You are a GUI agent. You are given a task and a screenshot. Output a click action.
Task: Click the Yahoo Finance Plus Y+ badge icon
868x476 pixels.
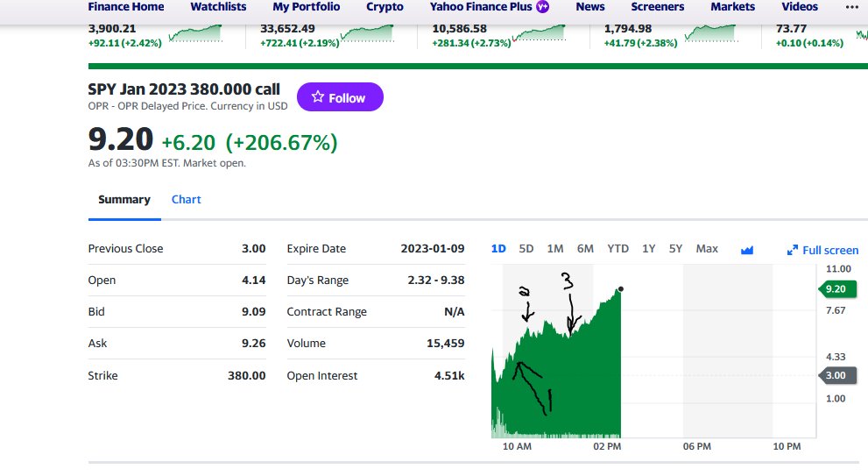[542, 7]
